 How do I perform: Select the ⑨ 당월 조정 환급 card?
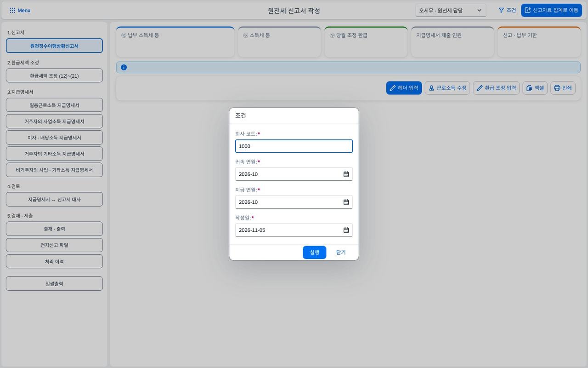tap(366, 42)
